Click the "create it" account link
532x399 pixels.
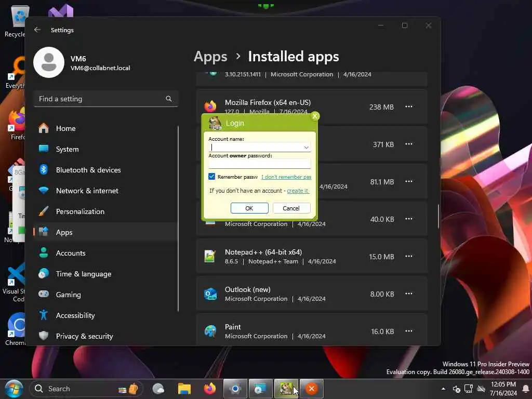tap(298, 191)
